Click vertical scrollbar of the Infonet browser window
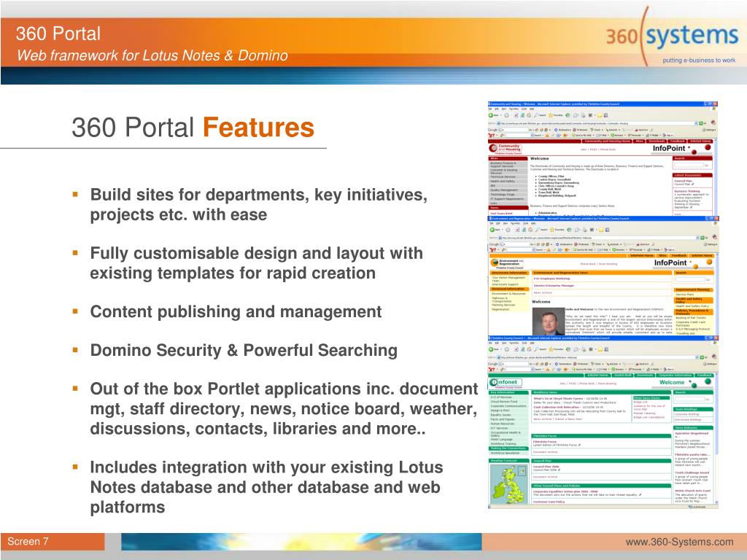This screenshot has width=747, height=560. [x=716, y=438]
